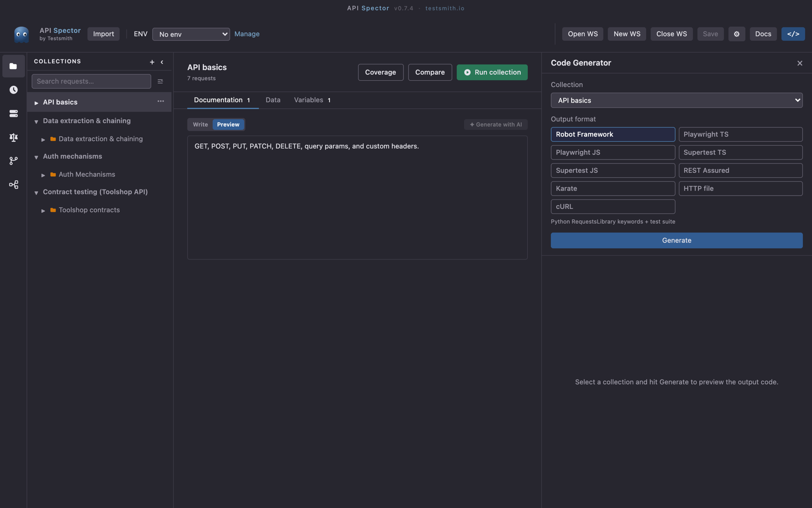Viewport: 812px width, 508px height.
Task: Open the git branch sidebar icon
Action: coord(13,161)
